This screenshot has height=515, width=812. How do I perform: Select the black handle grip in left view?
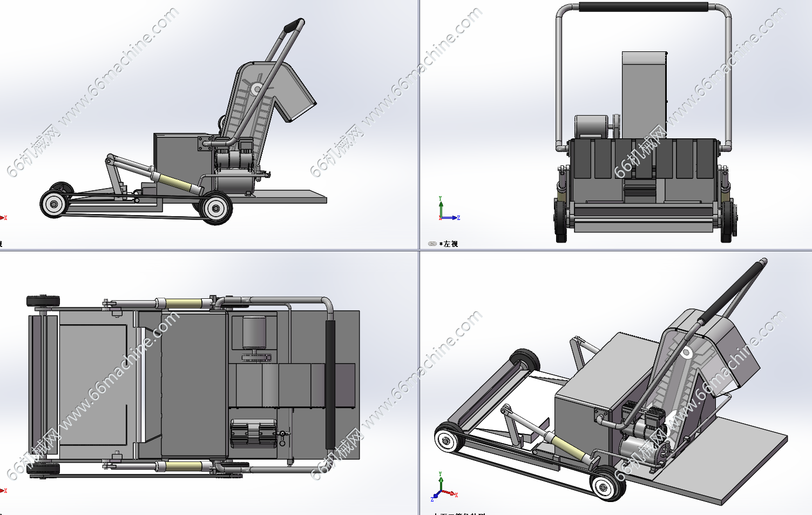tap(642, 7)
